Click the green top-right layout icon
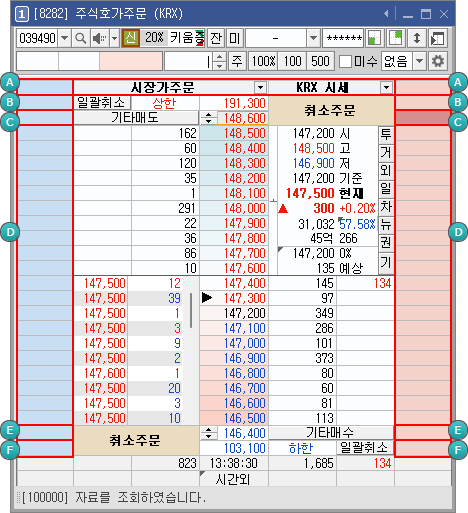Screen dimensions: 468x513 click(396, 38)
